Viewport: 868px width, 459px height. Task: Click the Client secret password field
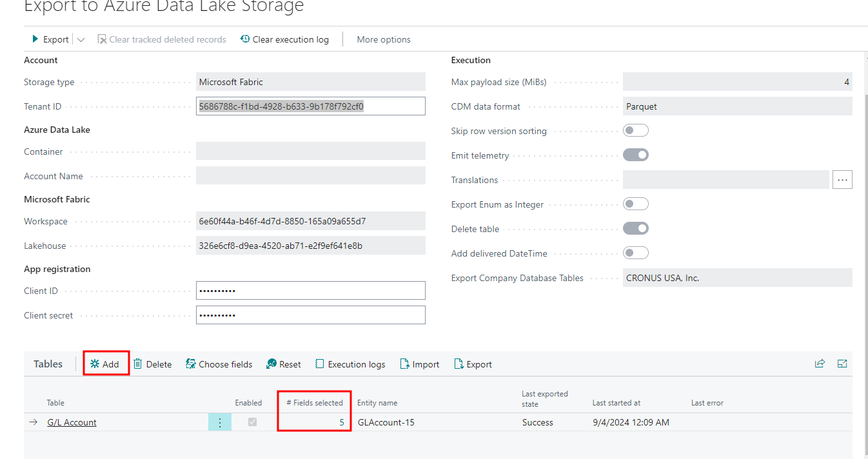pyautogui.click(x=311, y=315)
